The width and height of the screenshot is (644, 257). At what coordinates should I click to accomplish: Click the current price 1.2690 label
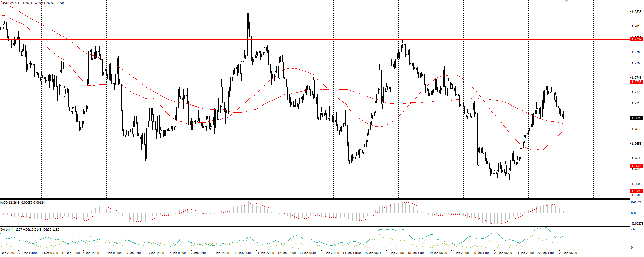(x=637, y=118)
